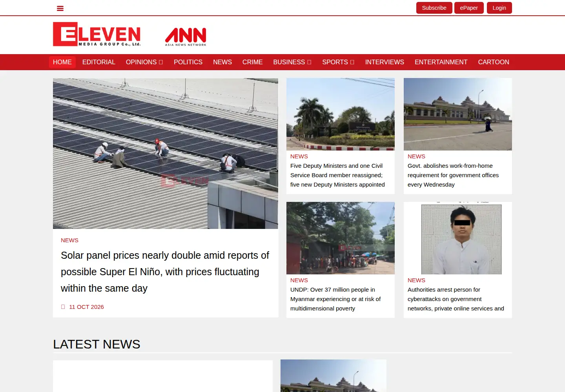Viewport: 565px width, 392px height.
Task: Open the work-from-home requirement abolished article
Action: 453,175
